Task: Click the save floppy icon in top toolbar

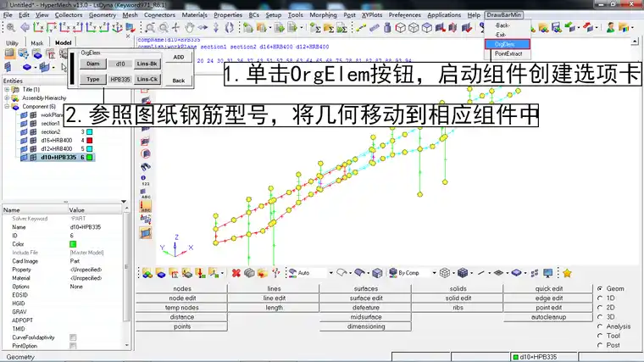Action: coord(556,27)
